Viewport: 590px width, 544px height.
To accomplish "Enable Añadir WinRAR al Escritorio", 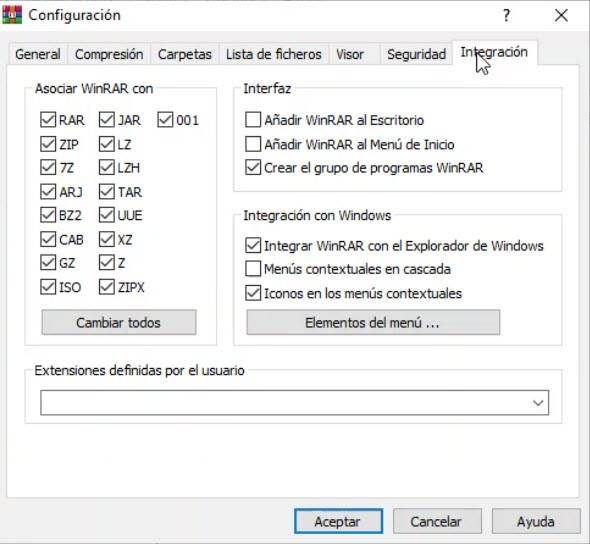I will 253,120.
